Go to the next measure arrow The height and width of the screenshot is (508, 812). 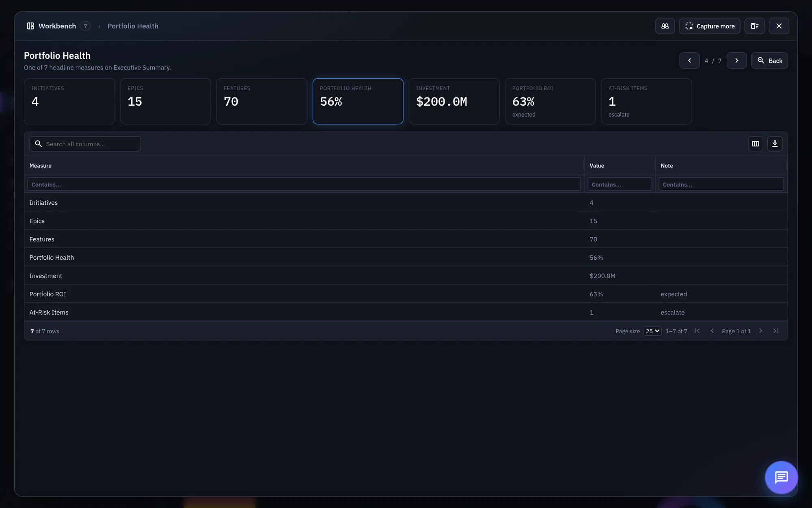736,61
